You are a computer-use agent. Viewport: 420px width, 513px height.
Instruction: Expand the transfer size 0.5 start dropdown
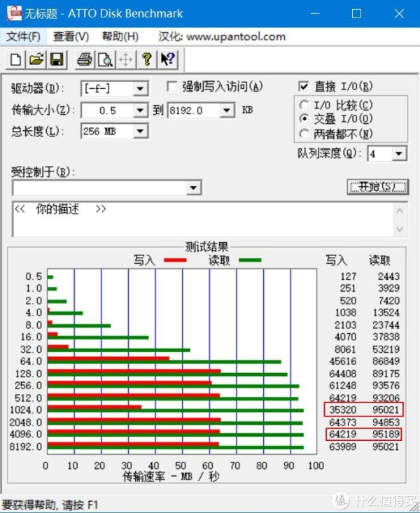140,111
